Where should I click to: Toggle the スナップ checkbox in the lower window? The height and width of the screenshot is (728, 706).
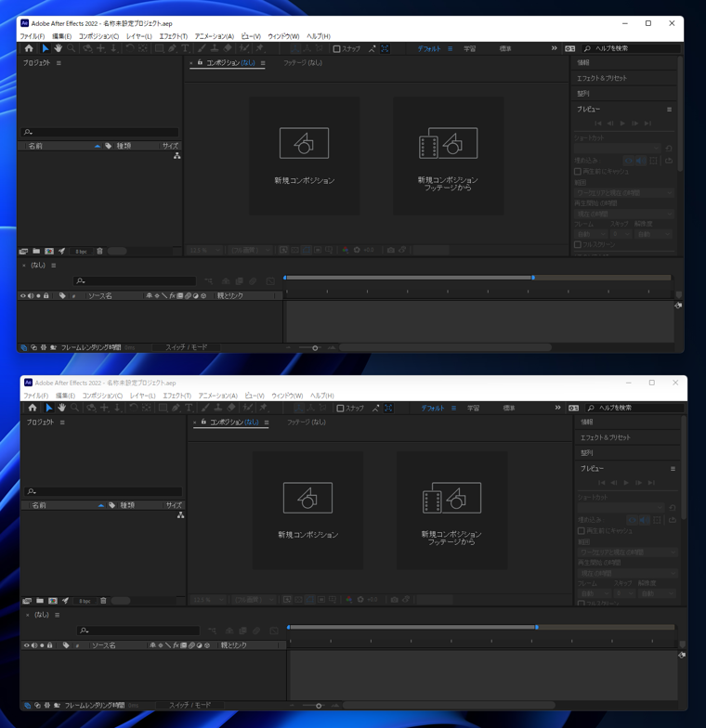(340, 409)
